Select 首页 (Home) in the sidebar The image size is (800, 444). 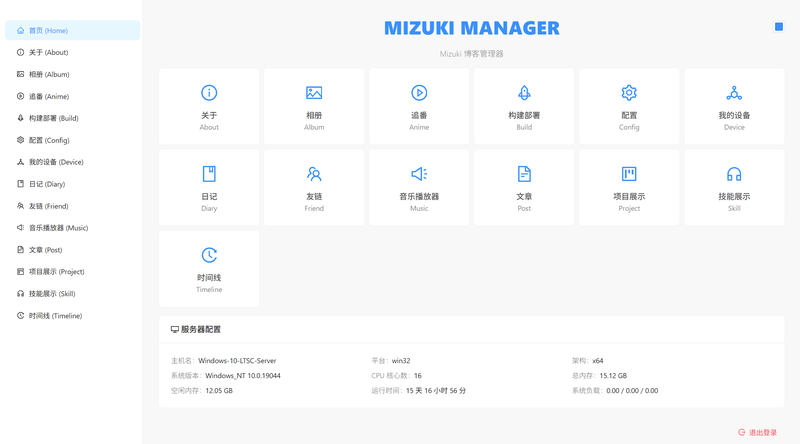click(x=72, y=31)
